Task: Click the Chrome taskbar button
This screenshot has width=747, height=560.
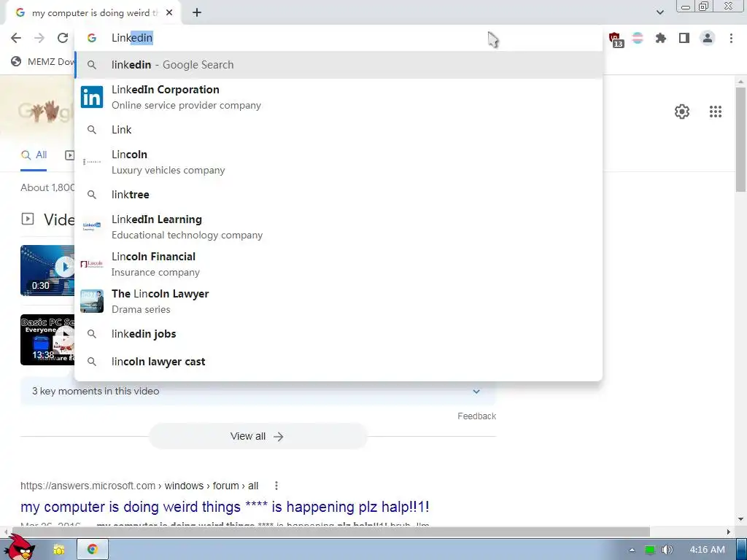Action: pos(93,550)
